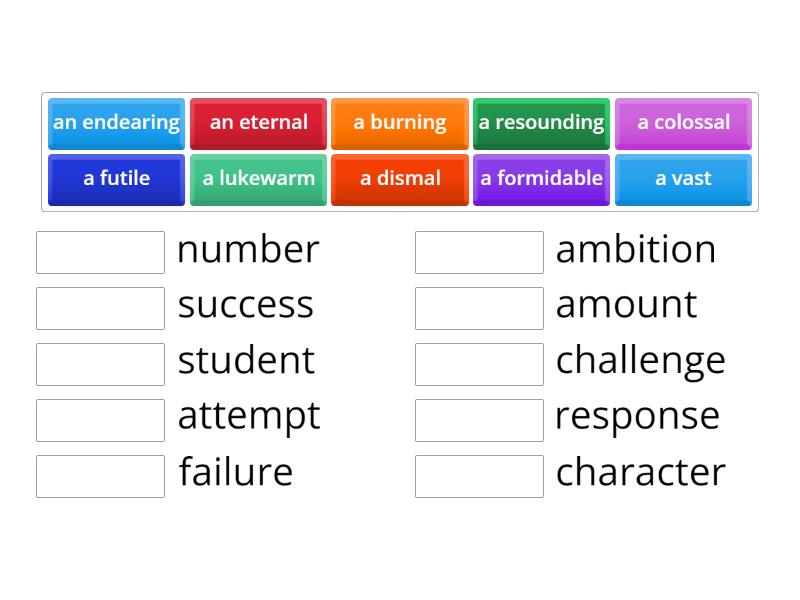Choose the "a resounding" tile

pyautogui.click(x=541, y=123)
